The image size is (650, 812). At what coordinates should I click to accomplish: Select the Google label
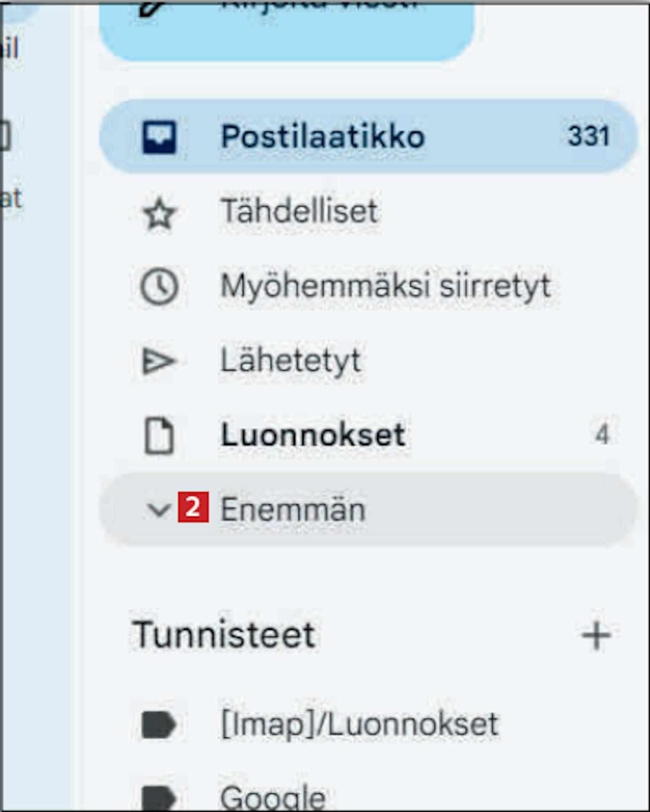click(273, 797)
